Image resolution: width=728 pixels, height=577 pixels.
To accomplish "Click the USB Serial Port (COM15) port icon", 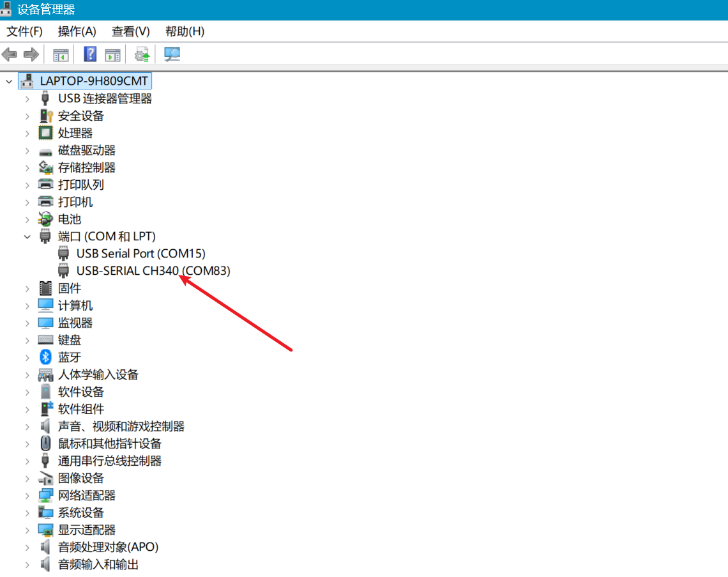I will click(x=64, y=254).
